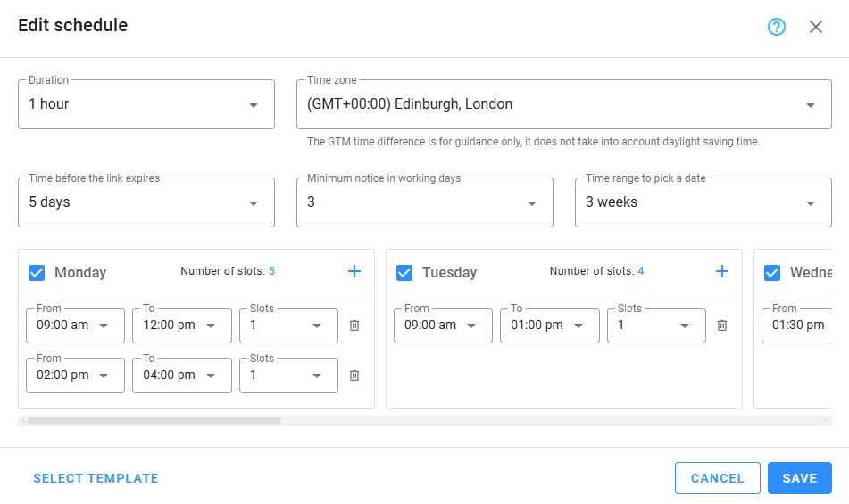This screenshot has height=504, width=849.
Task: Delete Monday's 02:00 pm slot row
Action: click(354, 376)
